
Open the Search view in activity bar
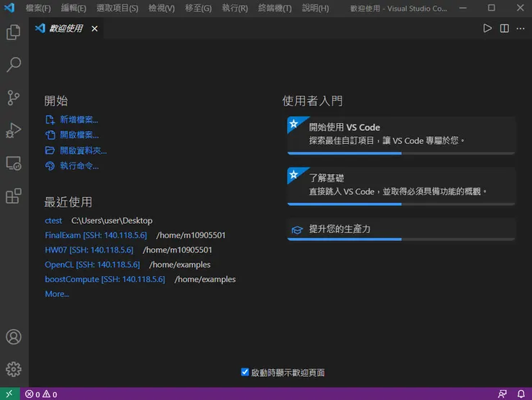14,65
